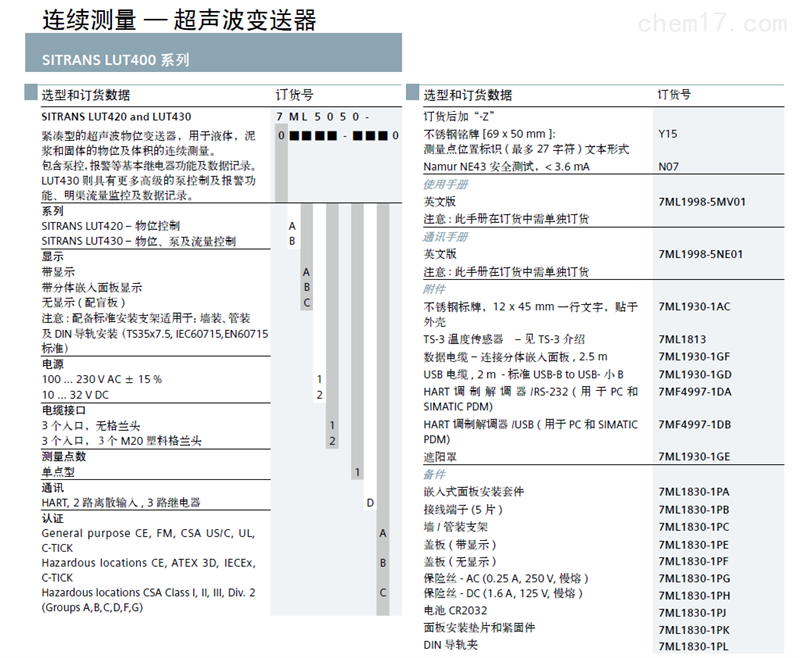
Task: Click the 保险丝 - DC (1.6 A, 125 V) row
Action: (x=503, y=594)
